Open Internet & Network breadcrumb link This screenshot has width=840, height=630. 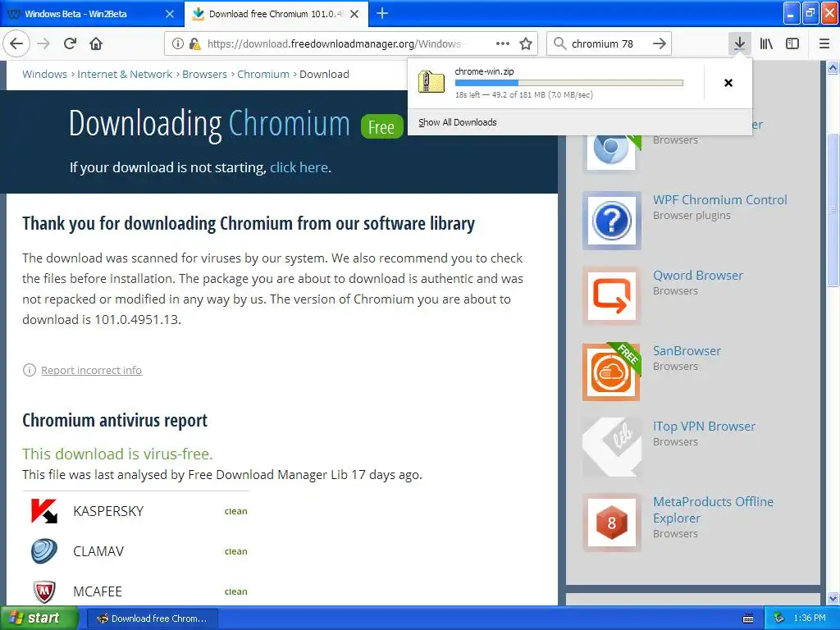[x=125, y=75]
